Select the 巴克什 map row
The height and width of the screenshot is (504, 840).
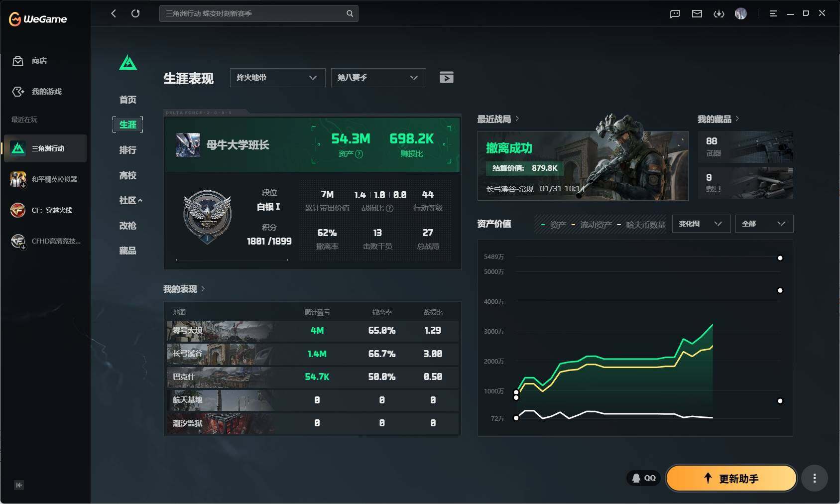[312, 377]
